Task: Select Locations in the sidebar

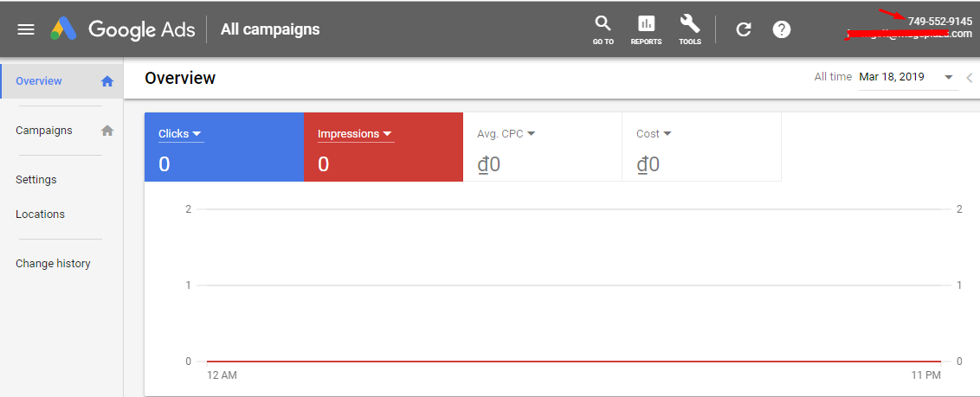Action: coord(40,215)
